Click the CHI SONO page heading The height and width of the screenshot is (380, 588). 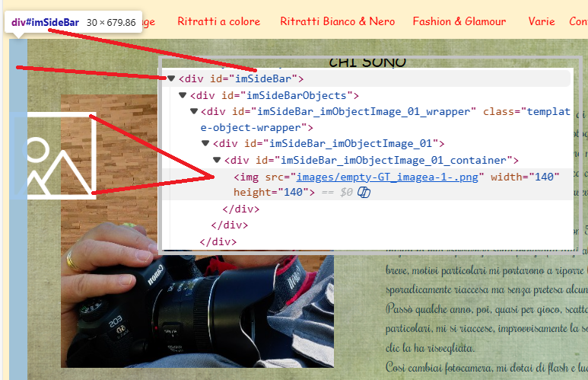click(x=367, y=62)
